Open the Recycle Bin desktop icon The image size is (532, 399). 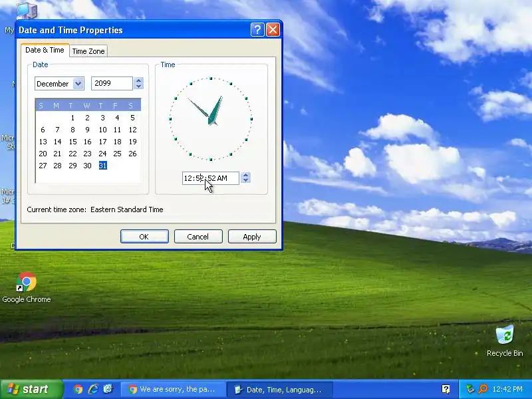point(505,340)
